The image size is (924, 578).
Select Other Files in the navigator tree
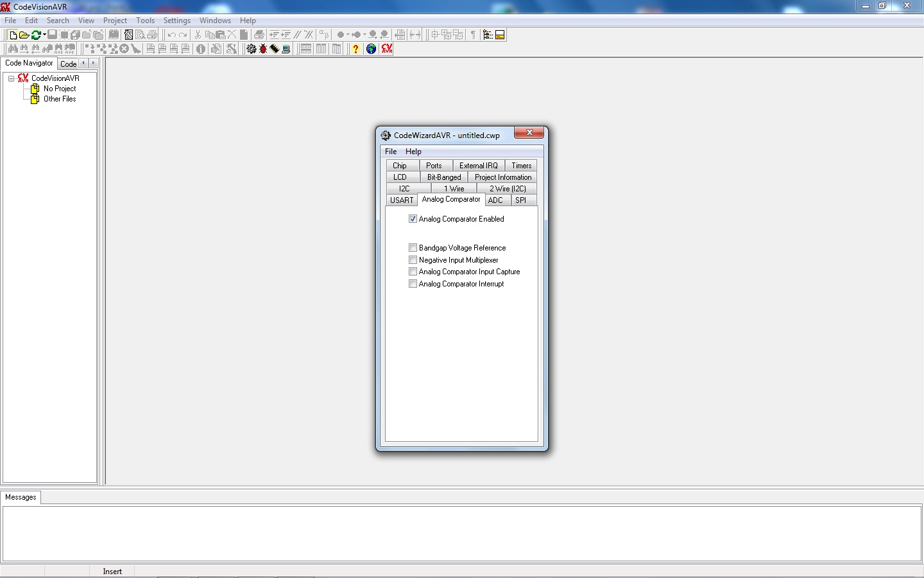[x=59, y=99]
